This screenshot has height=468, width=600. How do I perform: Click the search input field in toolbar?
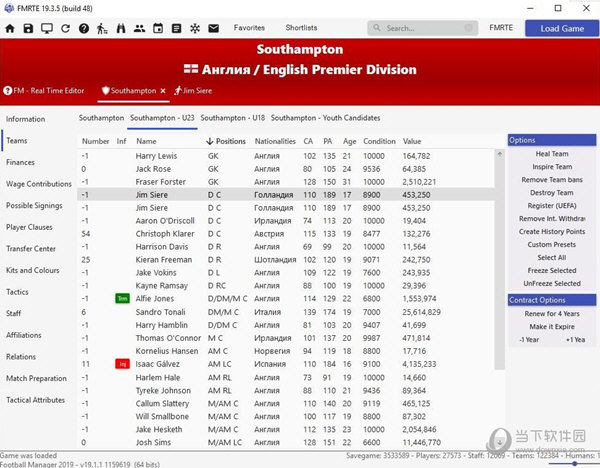pyautogui.click(x=417, y=28)
